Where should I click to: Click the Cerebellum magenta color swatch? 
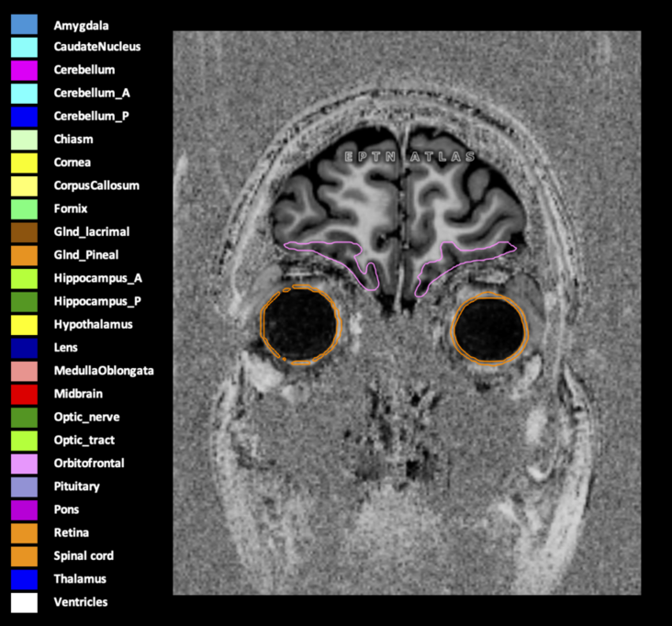[x=24, y=71]
